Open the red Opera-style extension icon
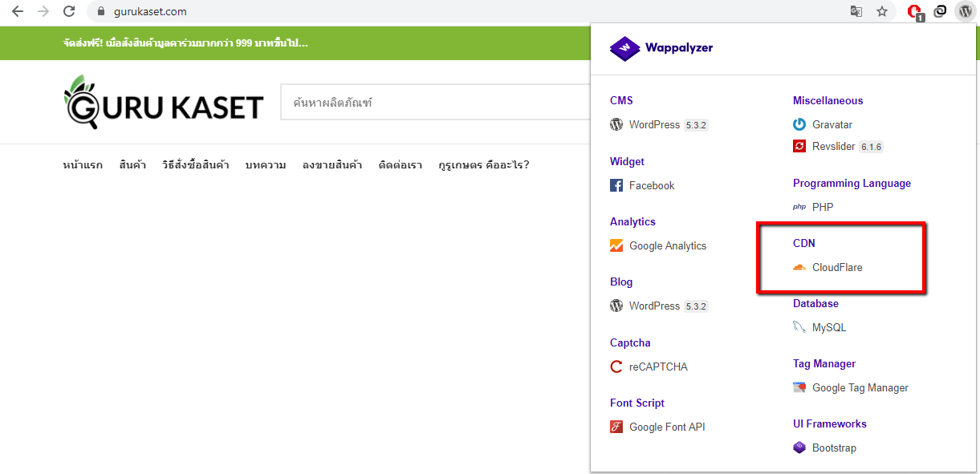The image size is (980, 474). click(x=915, y=12)
